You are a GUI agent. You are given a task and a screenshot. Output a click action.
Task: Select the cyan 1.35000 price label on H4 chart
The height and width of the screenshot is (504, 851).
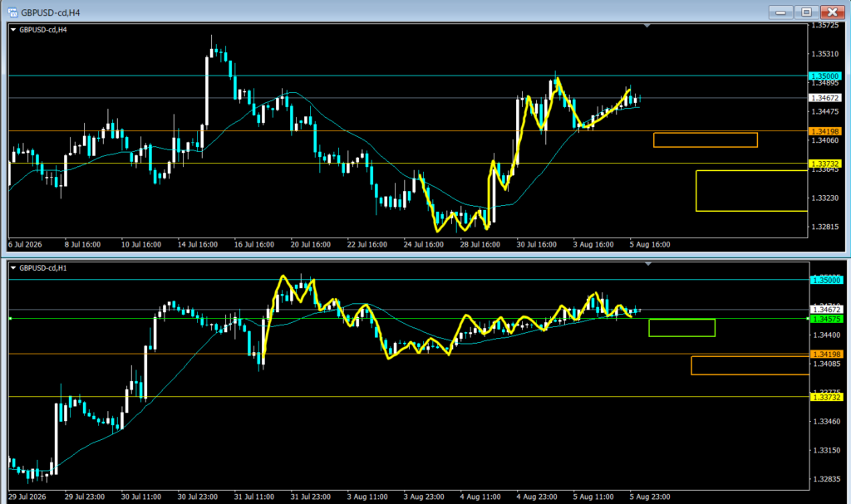[825, 76]
